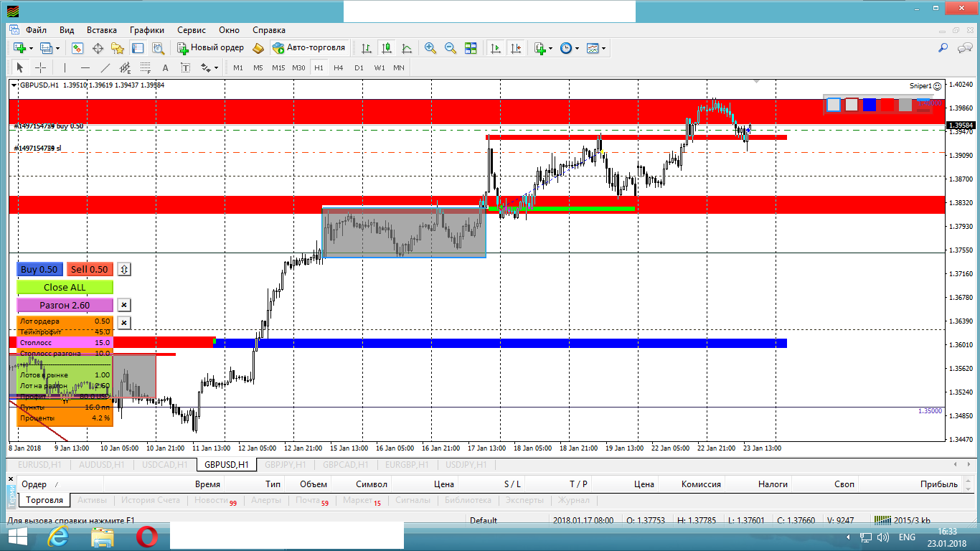
Task: Toggle the Авто-торговля auto-trading button
Action: [x=309, y=48]
